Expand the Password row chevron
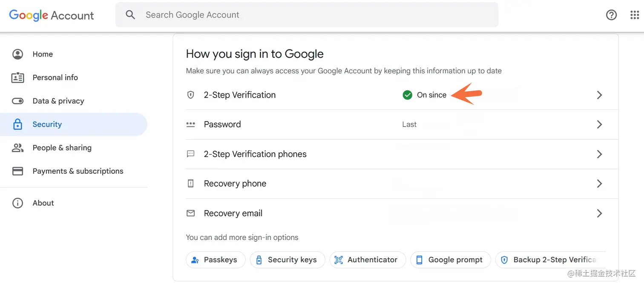 pos(599,124)
